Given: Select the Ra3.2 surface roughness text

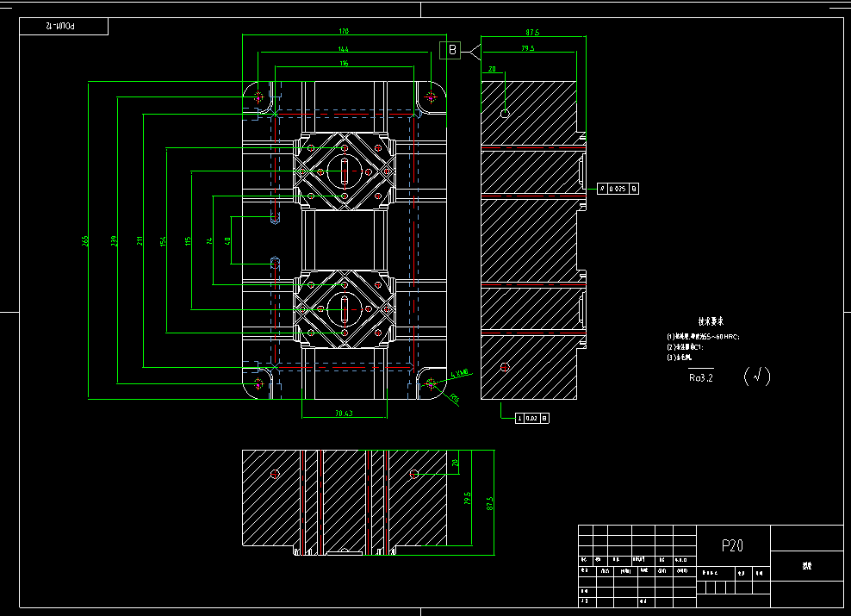Looking at the screenshot, I should [700, 377].
